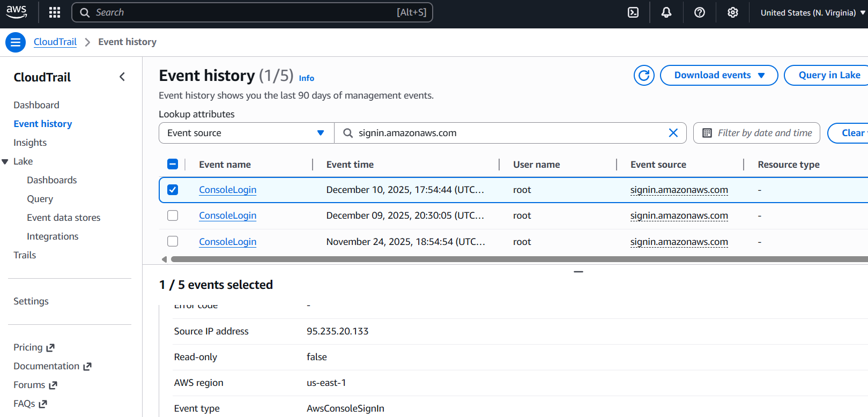Image resolution: width=868 pixels, height=417 pixels.
Task: Open the Pricing external link
Action: pos(34,347)
